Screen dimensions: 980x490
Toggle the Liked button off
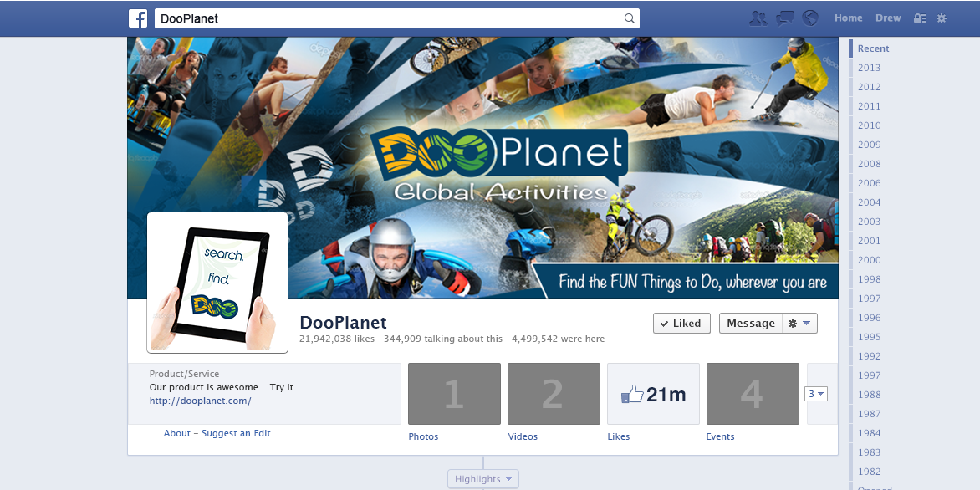pos(681,324)
